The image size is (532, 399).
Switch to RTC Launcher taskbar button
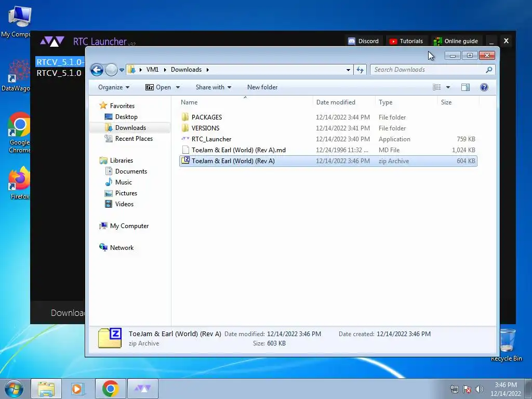[143, 389]
